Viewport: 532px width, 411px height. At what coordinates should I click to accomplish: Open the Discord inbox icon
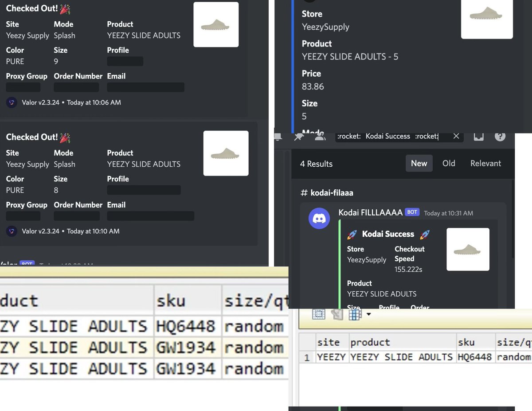(478, 137)
